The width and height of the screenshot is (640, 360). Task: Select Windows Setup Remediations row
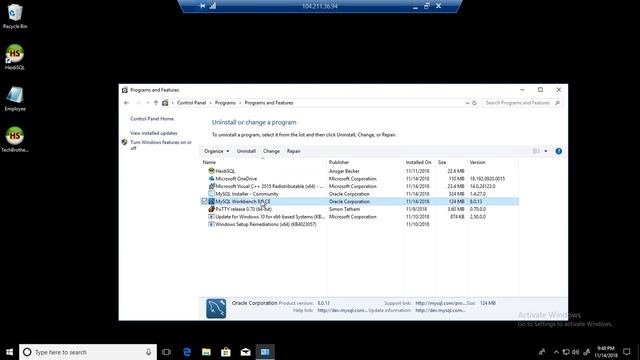pos(359,224)
